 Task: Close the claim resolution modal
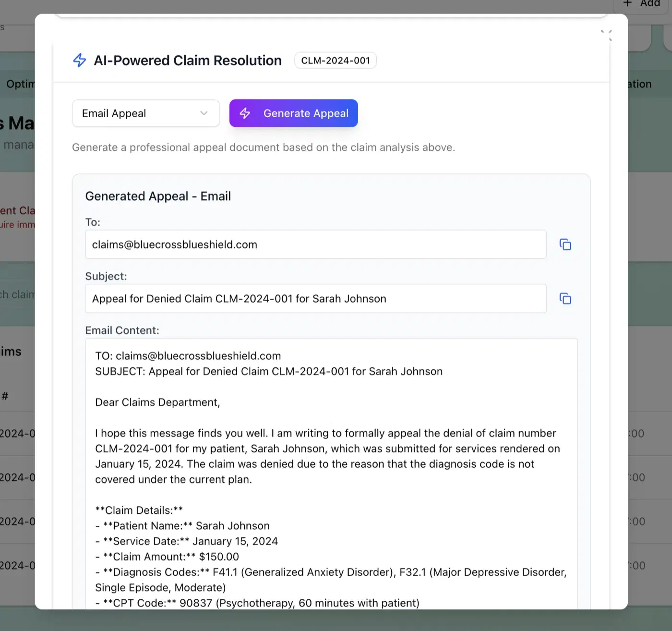point(607,35)
